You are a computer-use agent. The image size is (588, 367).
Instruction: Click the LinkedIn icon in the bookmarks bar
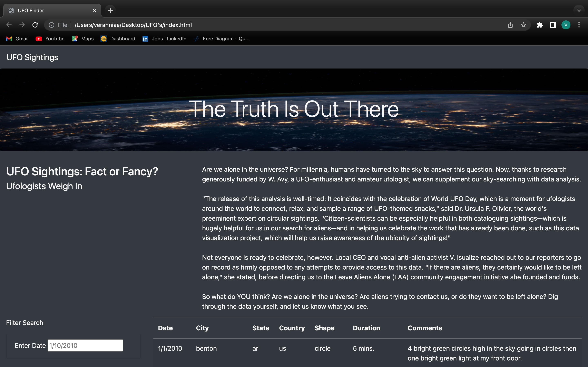pyautogui.click(x=145, y=39)
